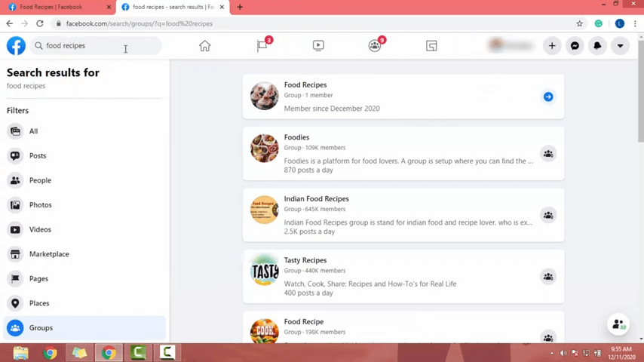Image resolution: width=644 pixels, height=362 pixels.
Task: Go forward in the browser
Action: pyautogui.click(x=25, y=23)
